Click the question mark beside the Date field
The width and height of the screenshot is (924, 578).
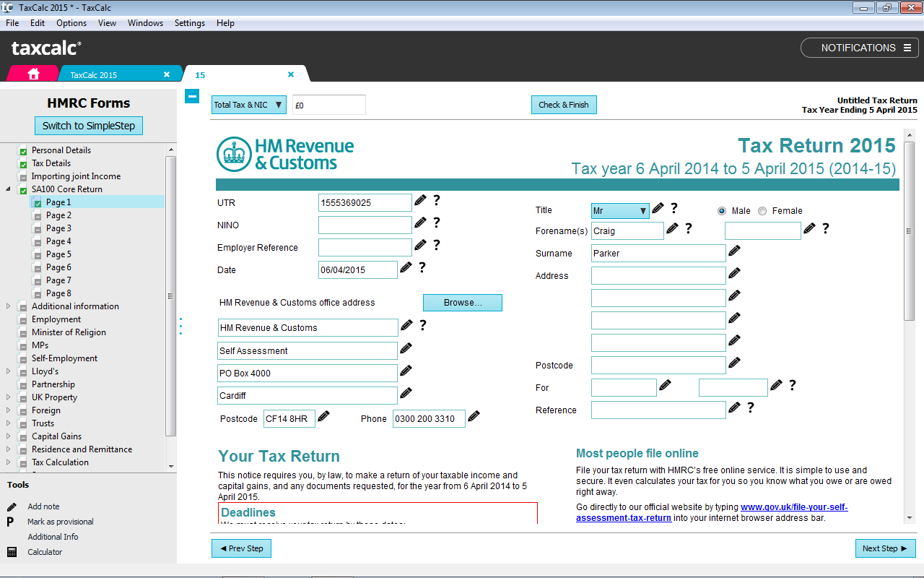click(x=422, y=267)
